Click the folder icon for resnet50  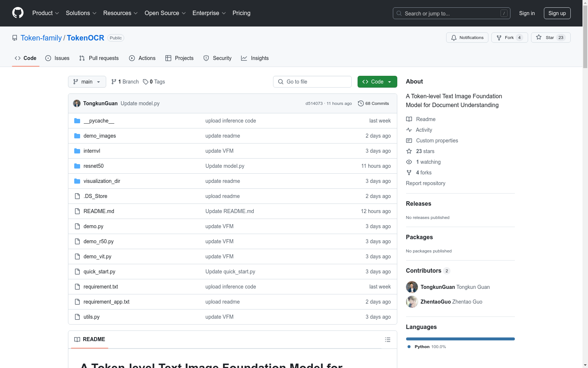(77, 166)
